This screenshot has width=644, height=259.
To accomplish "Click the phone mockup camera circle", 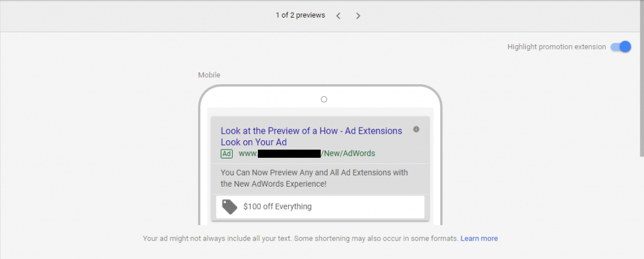I will (x=324, y=99).
